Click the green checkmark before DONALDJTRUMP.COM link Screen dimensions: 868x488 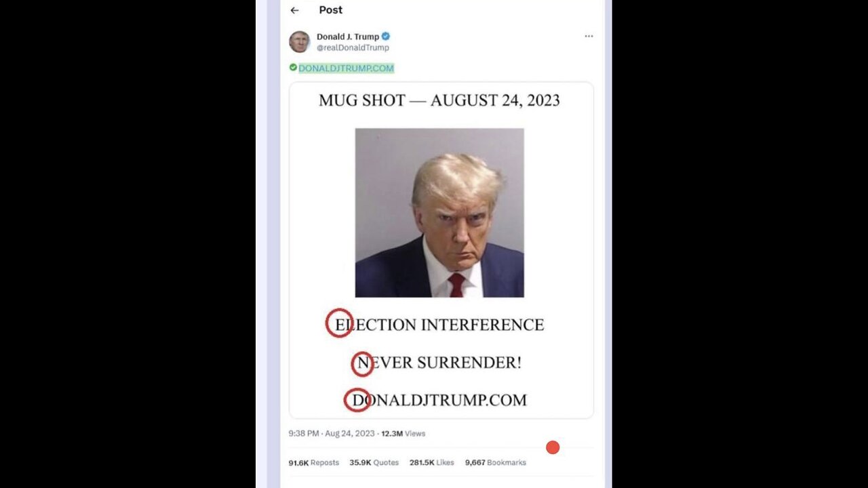(x=293, y=68)
